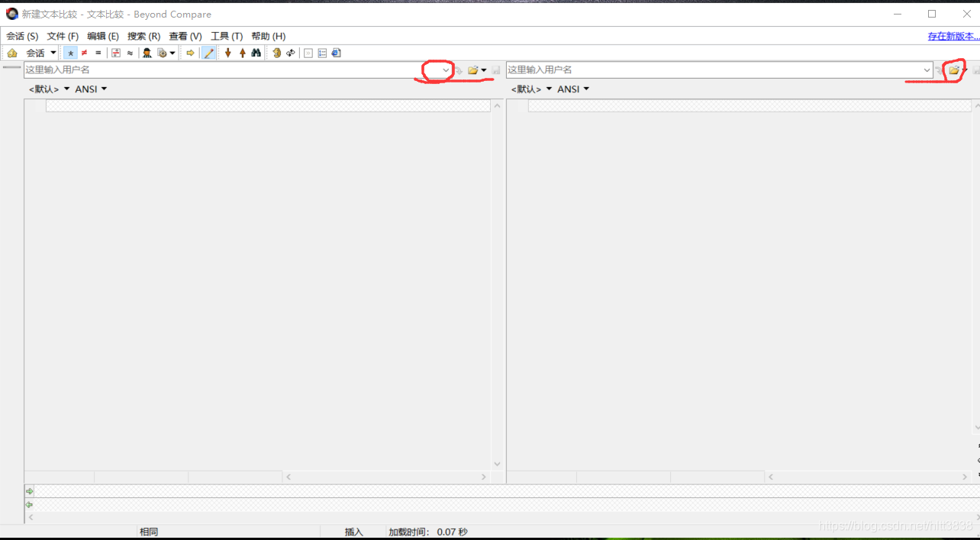This screenshot has height=540, width=980.
Task: Click left pane Save disk icon
Action: point(496,70)
